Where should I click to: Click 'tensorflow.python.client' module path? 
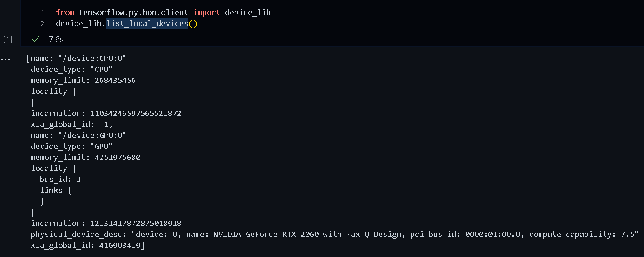tap(134, 12)
